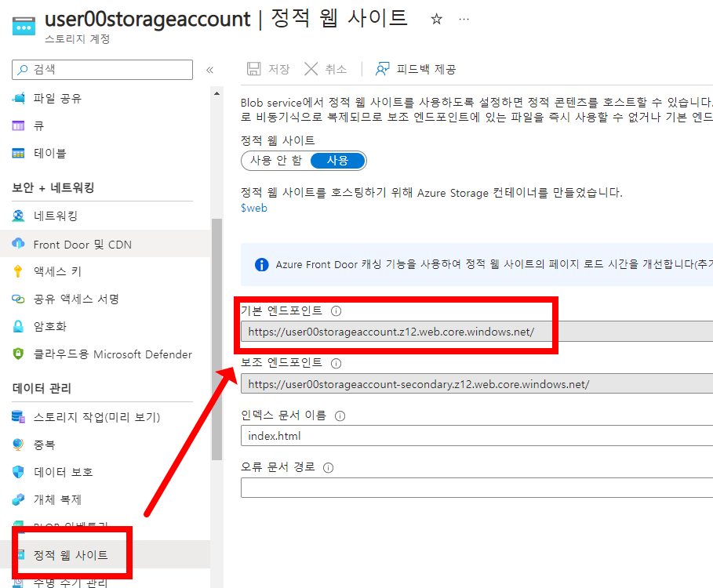Click the 보안 + 네트워킹 section header

pos(53,187)
